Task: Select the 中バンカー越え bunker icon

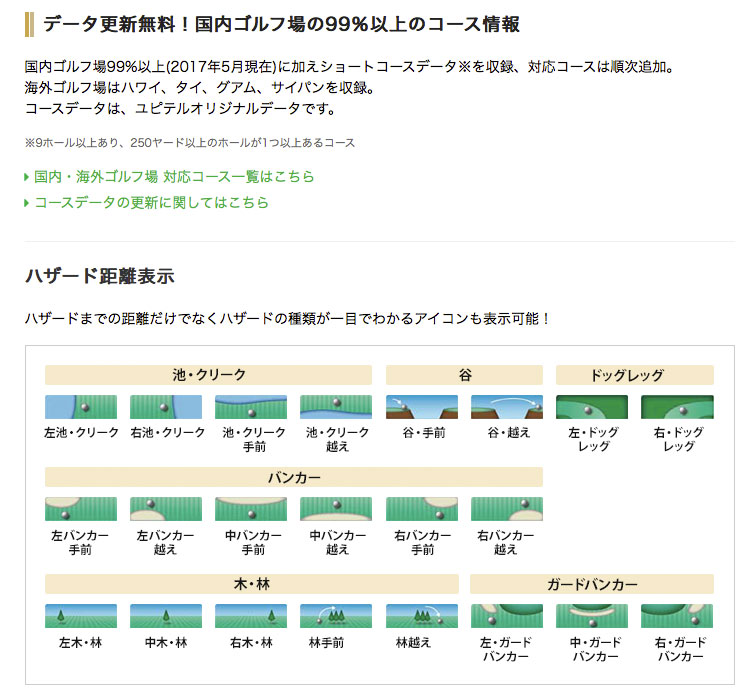Action: pos(337,509)
